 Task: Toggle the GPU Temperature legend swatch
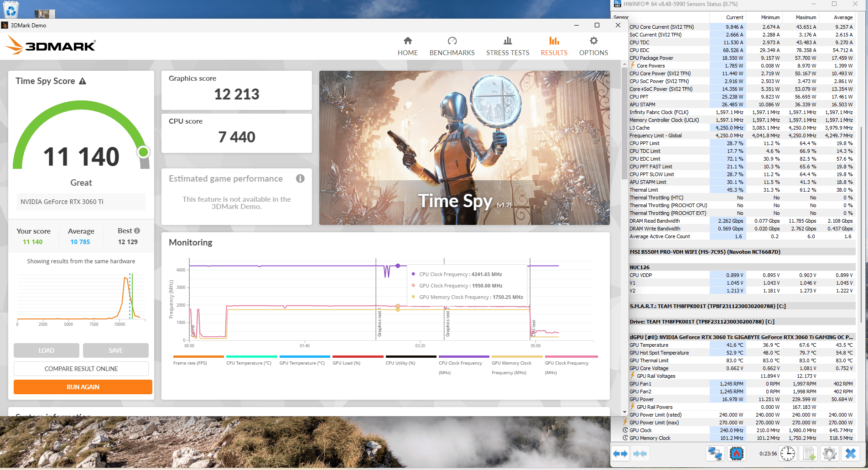[x=305, y=356]
